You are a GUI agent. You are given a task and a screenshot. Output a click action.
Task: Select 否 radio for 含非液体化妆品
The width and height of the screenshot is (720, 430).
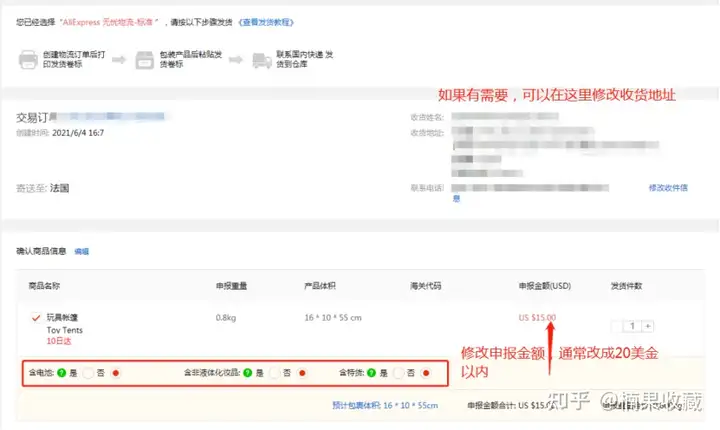coord(302,373)
